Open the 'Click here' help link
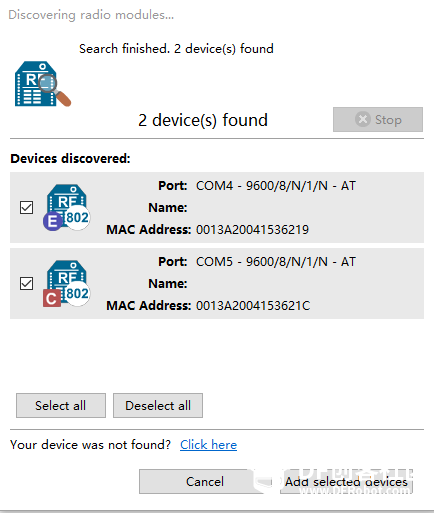434x513 pixels. point(208,445)
